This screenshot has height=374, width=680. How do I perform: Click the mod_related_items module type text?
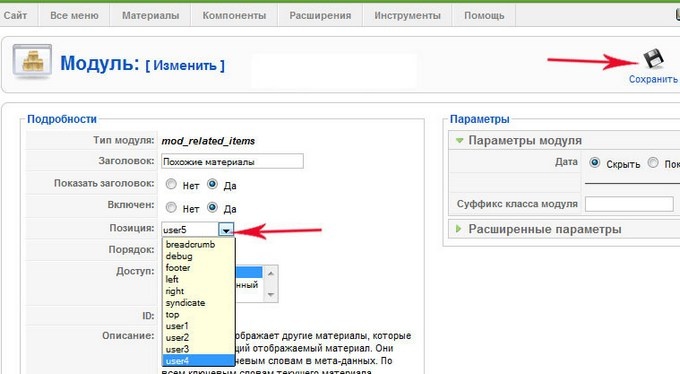coord(208,141)
